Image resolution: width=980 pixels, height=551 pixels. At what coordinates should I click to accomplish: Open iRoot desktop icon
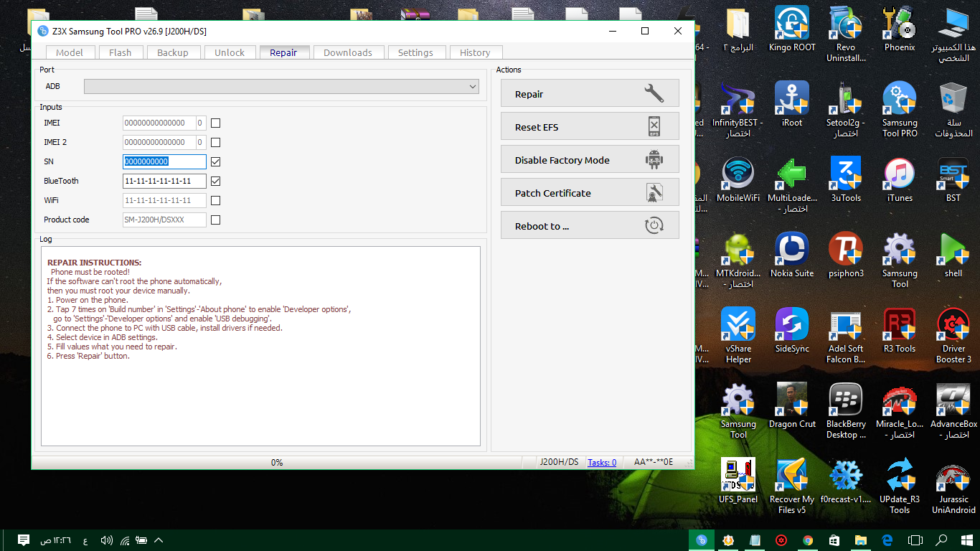792,105
